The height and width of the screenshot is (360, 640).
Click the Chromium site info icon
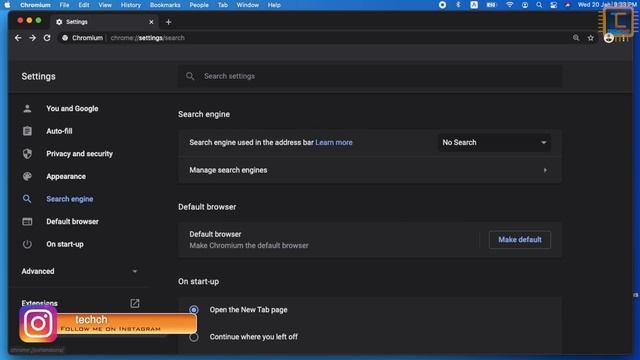point(65,38)
